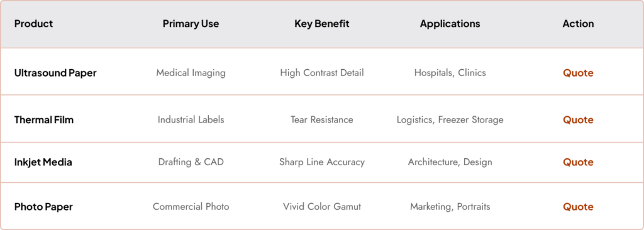
Task: Click the Key Benefit column header
Action: (x=321, y=24)
